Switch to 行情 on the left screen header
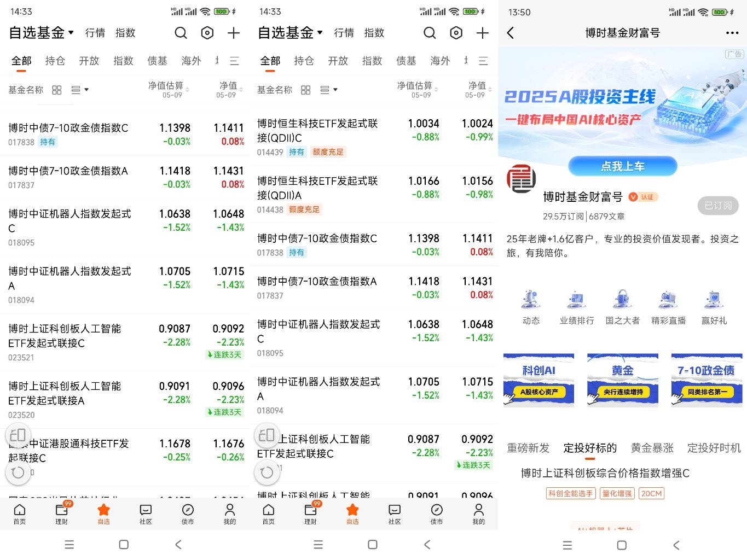747x560 pixels. (95, 33)
